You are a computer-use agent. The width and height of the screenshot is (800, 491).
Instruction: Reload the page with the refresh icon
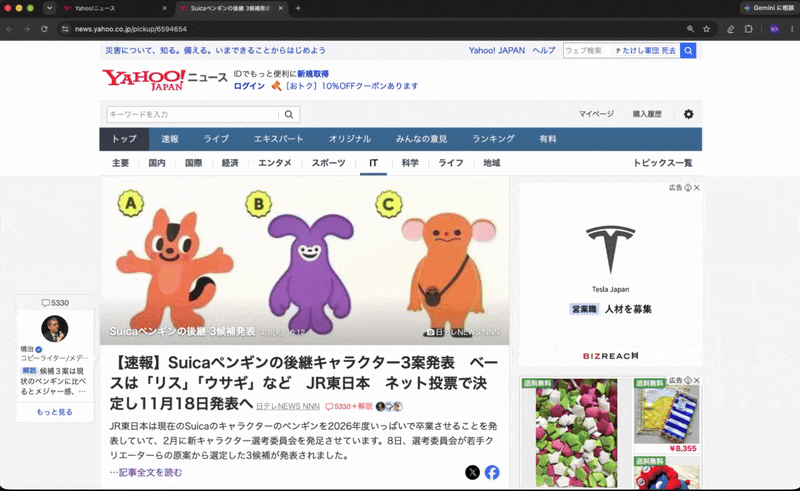[x=44, y=29]
